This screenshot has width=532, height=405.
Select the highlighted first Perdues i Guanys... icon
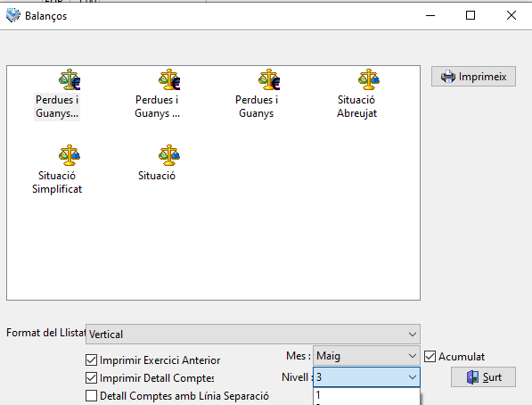pyautogui.click(x=70, y=79)
